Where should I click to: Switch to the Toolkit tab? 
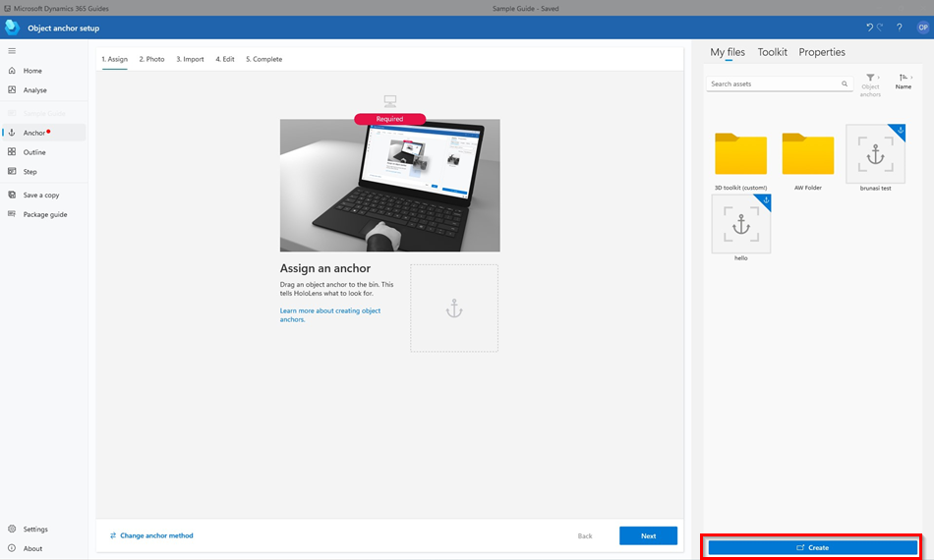(x=772, y=52)
